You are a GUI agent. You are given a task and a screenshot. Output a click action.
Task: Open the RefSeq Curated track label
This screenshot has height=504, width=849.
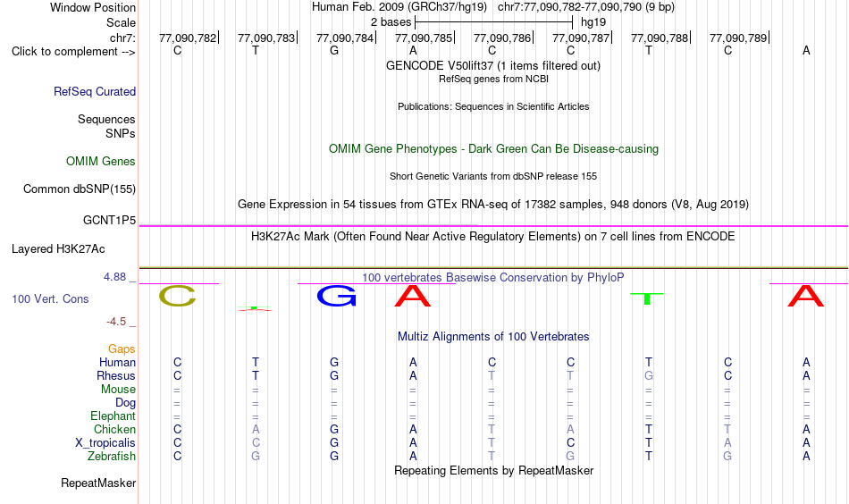[95, 91]
